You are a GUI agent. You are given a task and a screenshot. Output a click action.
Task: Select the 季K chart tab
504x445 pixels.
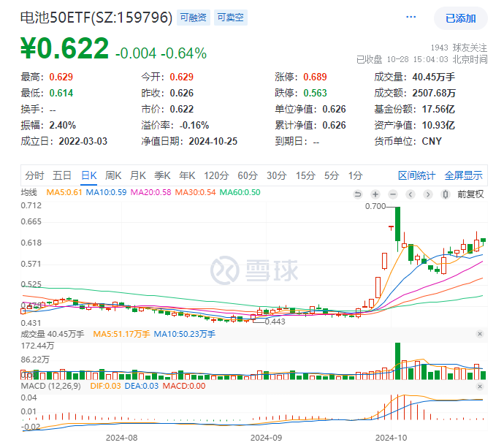[162, 175]
